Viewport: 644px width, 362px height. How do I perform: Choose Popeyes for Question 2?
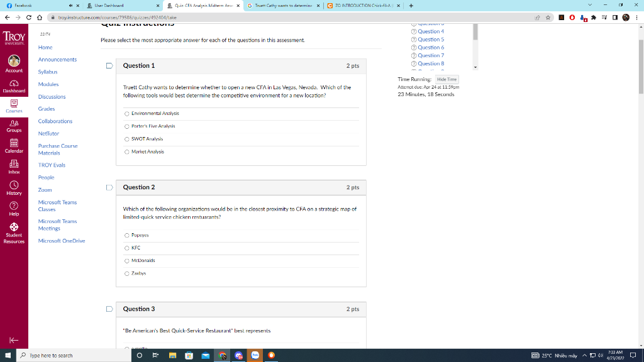[127, 236]
